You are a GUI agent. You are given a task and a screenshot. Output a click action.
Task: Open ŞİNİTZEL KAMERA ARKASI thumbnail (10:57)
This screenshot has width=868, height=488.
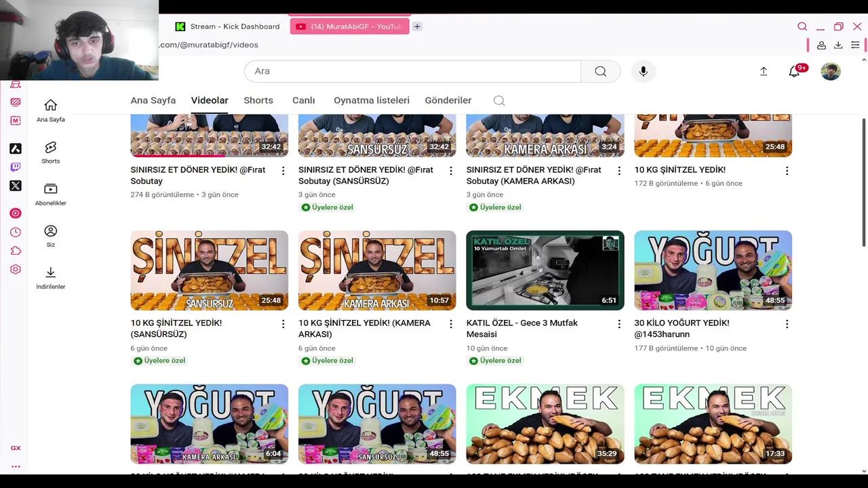(377, 270)
